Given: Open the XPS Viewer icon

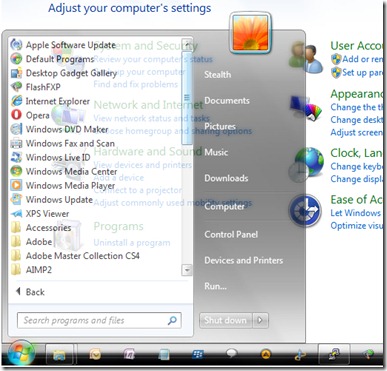Looking at the screenshot, I should click(16, 213).
